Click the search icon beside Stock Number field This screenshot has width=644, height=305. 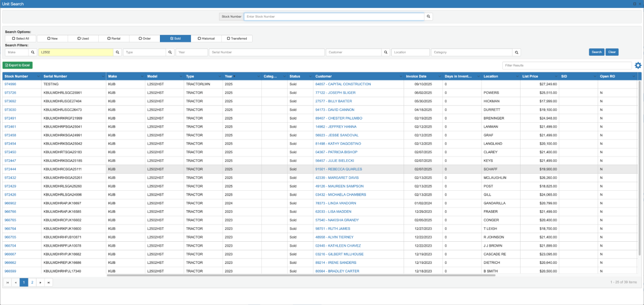[428, 17]
